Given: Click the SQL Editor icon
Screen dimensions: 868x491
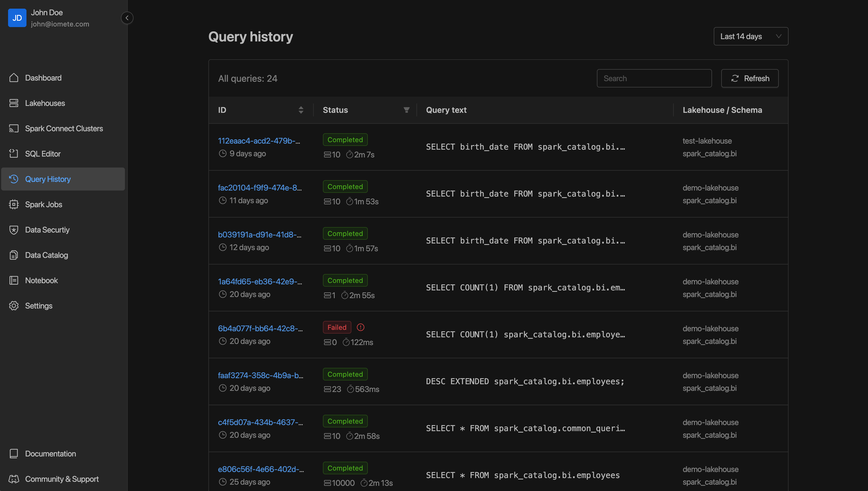Looking at the screenshot, I should (14, 154).
